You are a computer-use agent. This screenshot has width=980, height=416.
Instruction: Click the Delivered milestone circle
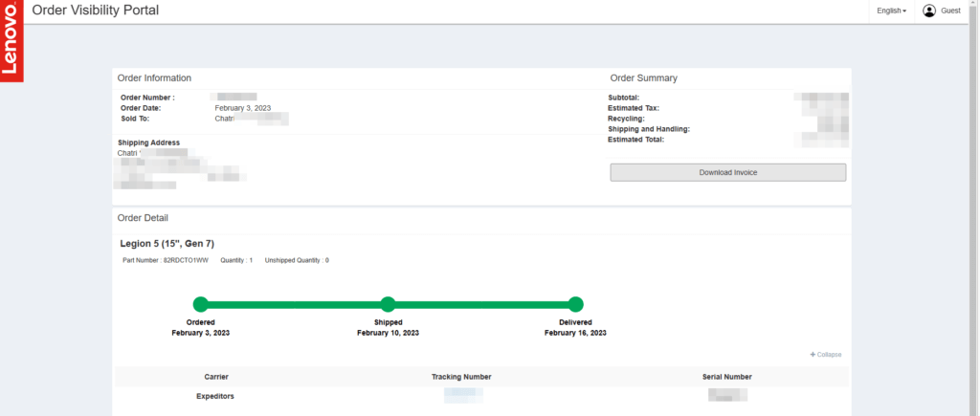click(x=575, y=304)
